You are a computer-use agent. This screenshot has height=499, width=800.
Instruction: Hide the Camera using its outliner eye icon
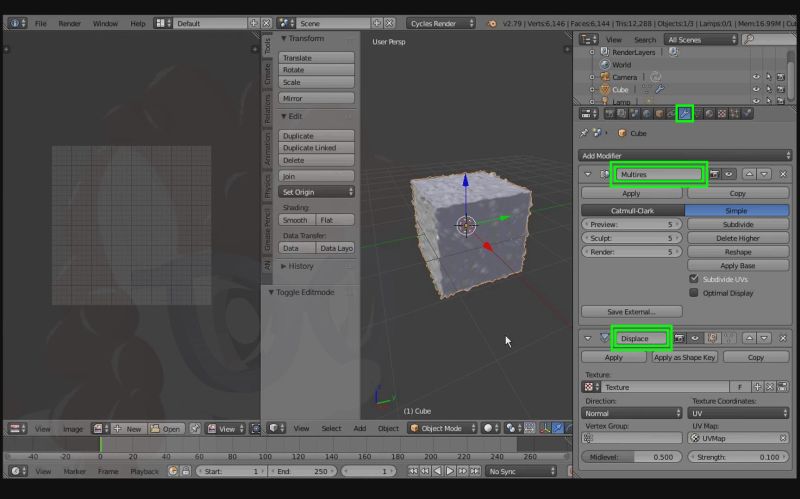[756, 77]
